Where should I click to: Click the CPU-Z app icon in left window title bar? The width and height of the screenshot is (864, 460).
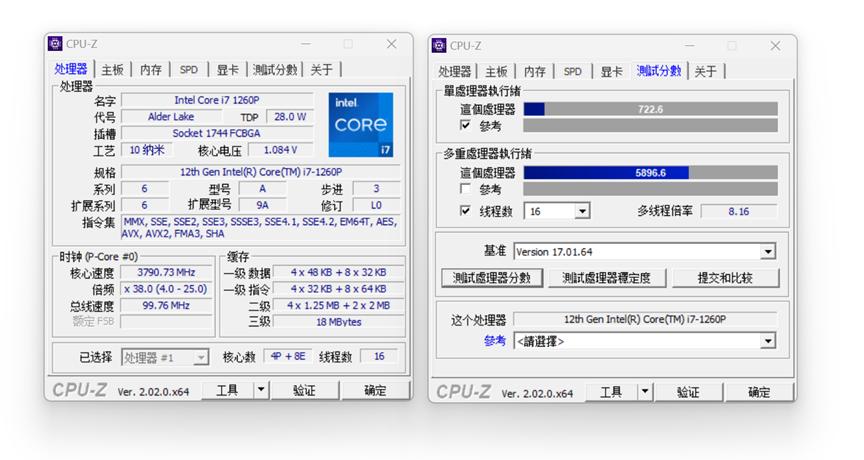tap(55, 44)
